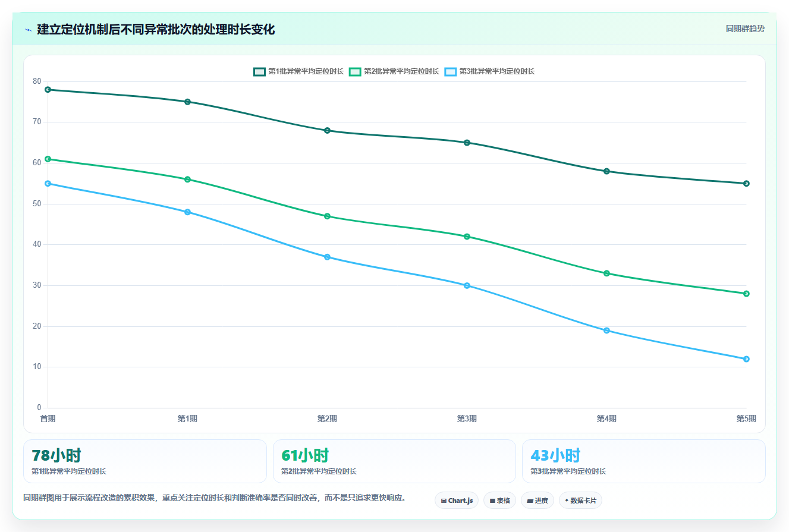
Task: Click the 数据卡片 tag button
Action: [580, 500]
